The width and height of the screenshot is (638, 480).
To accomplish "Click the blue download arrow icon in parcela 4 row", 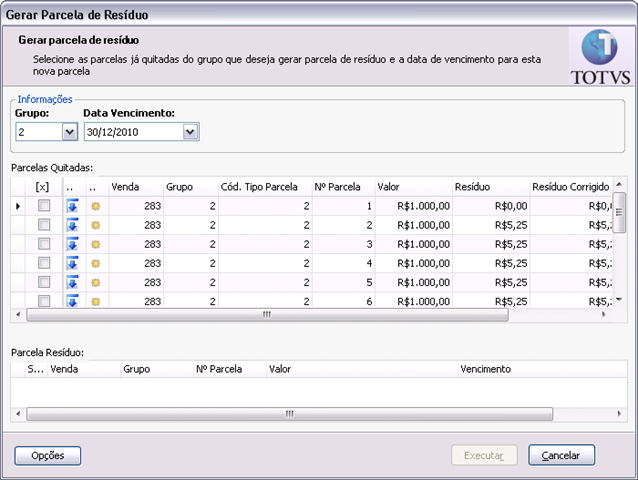I will pos(72,263).
